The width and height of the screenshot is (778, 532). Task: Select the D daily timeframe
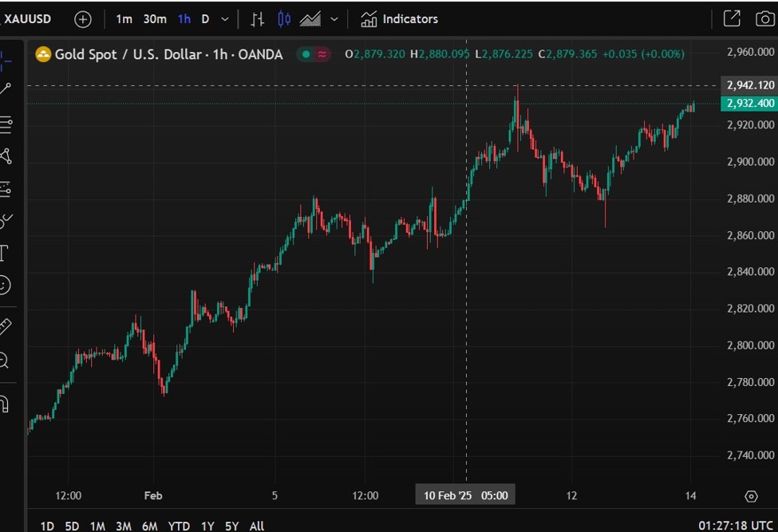(205, 18)
